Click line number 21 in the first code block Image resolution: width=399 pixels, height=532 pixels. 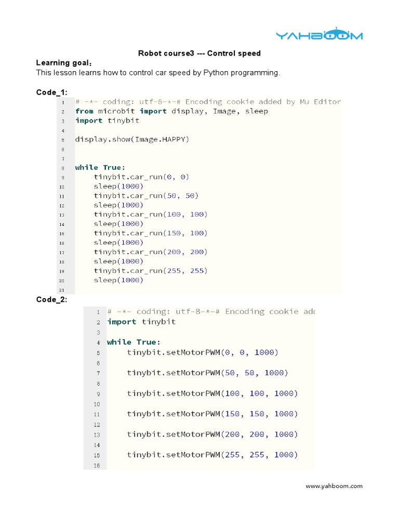62,290
